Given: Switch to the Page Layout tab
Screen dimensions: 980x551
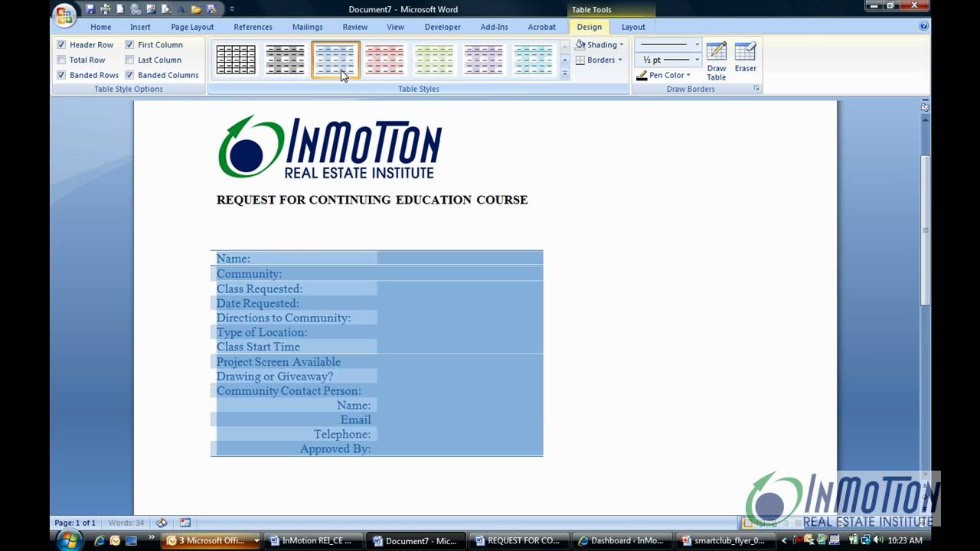Looking at the screenshot, I should [192, 27].
